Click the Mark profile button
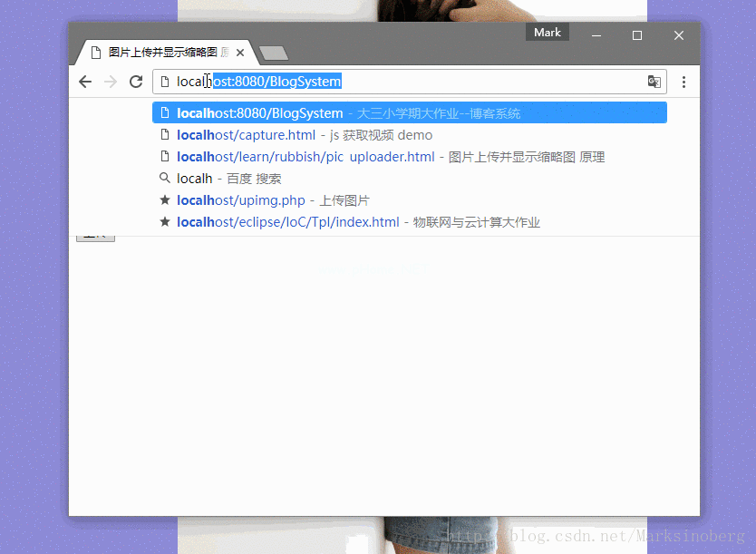 547,33
